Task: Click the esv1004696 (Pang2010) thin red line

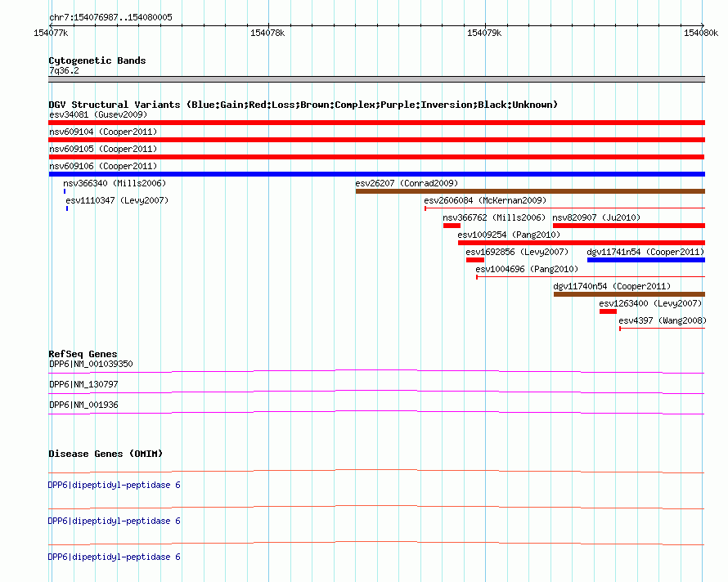Action: point(591,277)
